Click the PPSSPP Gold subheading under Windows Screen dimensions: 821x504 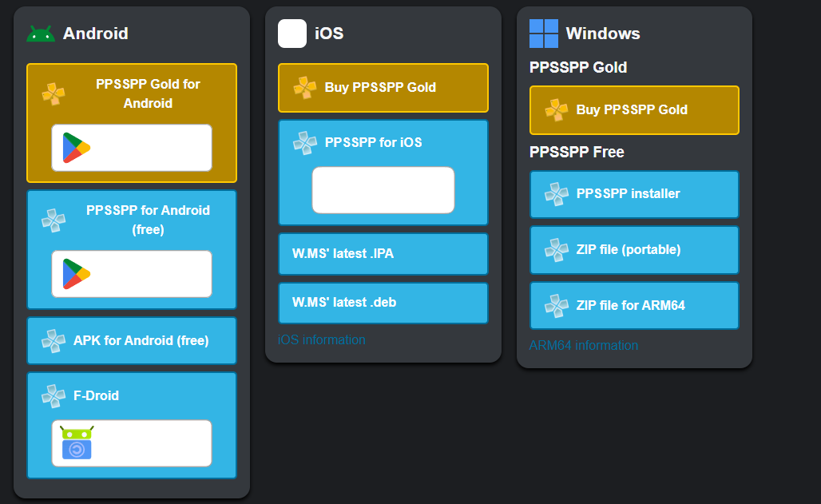(578, 68)
